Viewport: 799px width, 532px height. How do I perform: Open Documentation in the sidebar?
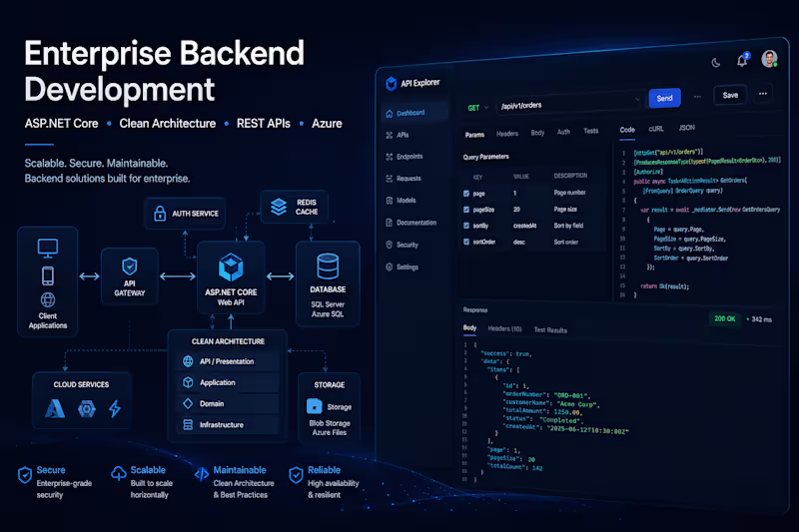(414, 223)
